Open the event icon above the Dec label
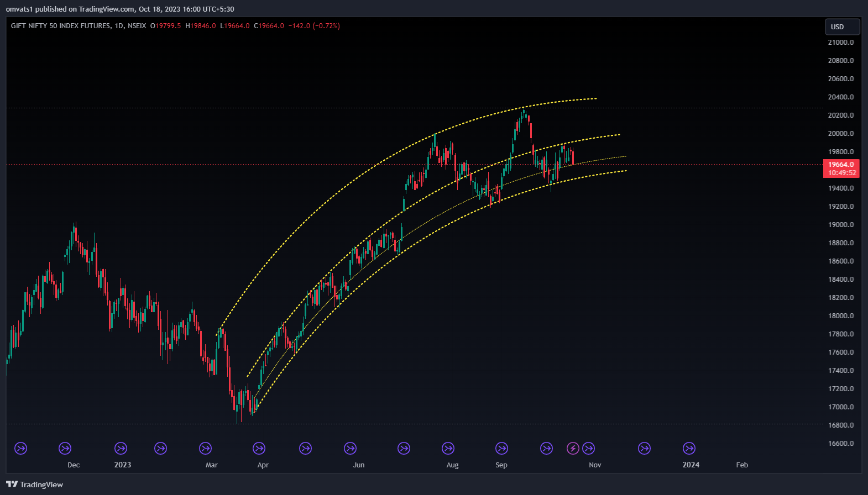The width and height of the screenshot is (868, 495). click(x=65, y=449)
